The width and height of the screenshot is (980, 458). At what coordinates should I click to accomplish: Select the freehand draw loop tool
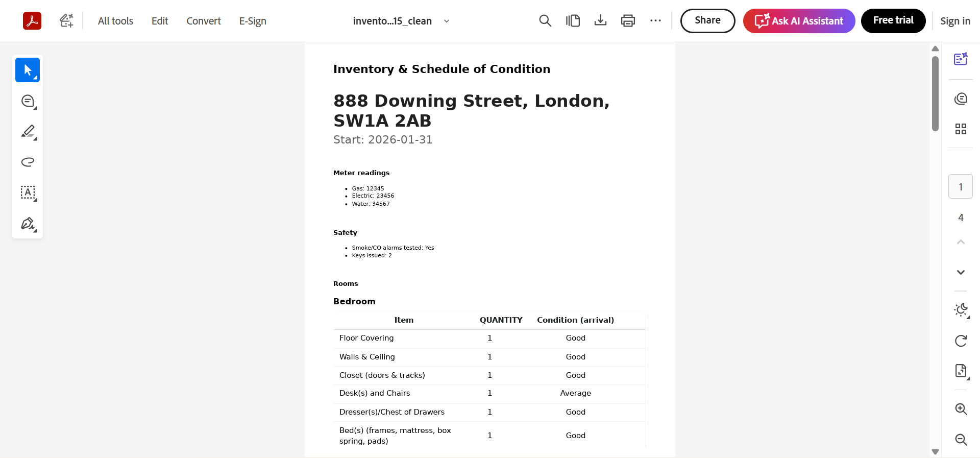28,162
